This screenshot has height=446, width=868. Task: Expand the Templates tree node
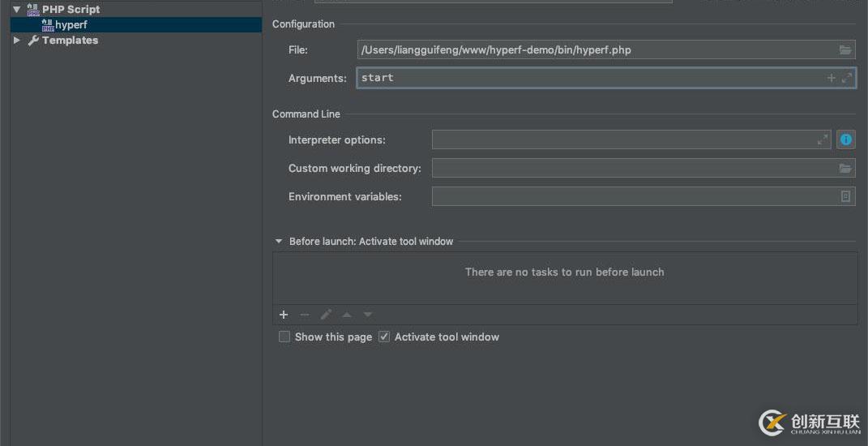(16, 41)
